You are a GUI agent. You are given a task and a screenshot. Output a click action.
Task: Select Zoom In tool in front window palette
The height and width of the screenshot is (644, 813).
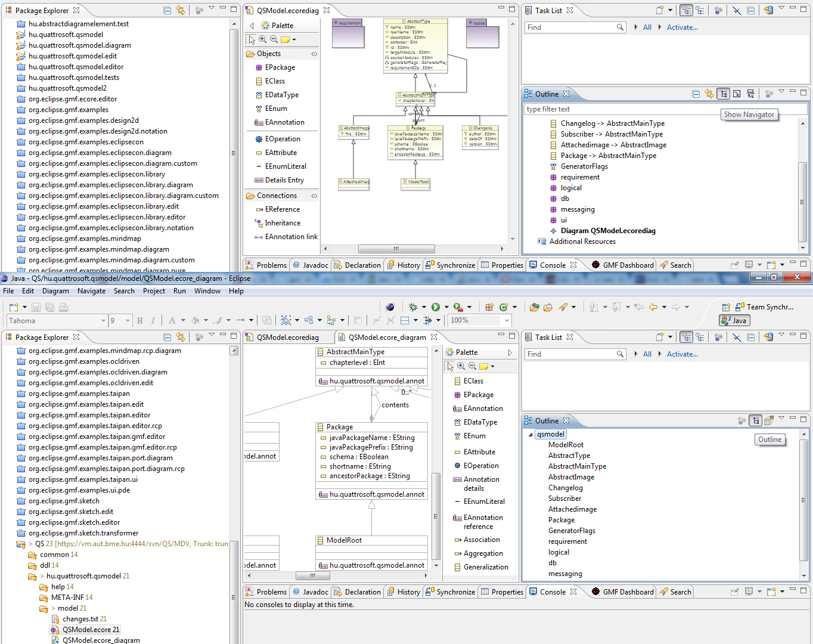pos(461,366)
